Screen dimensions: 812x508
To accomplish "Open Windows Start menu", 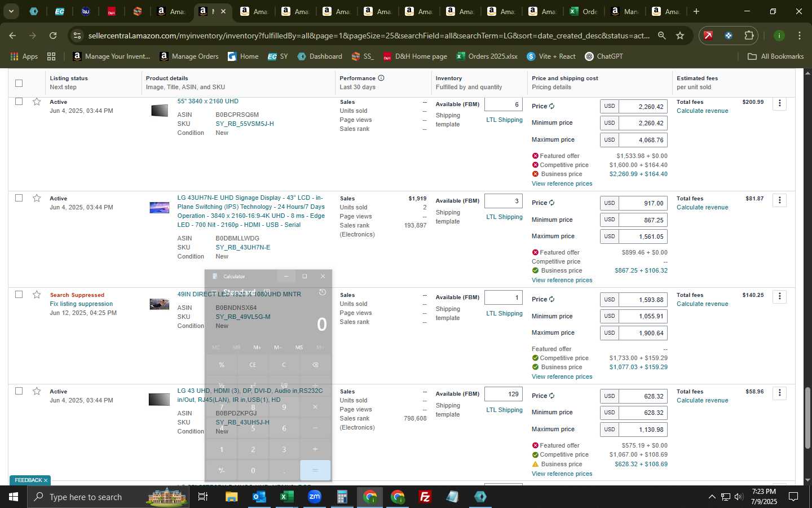I will point(13,497).
